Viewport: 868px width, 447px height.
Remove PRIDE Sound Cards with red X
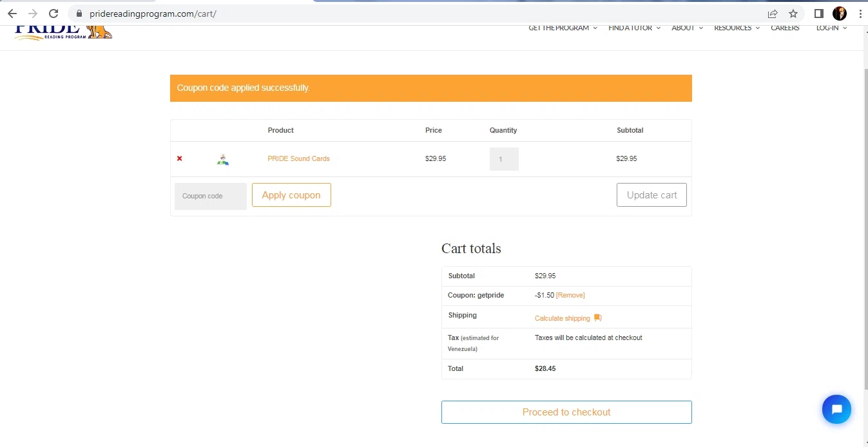(x=180, y=158)
